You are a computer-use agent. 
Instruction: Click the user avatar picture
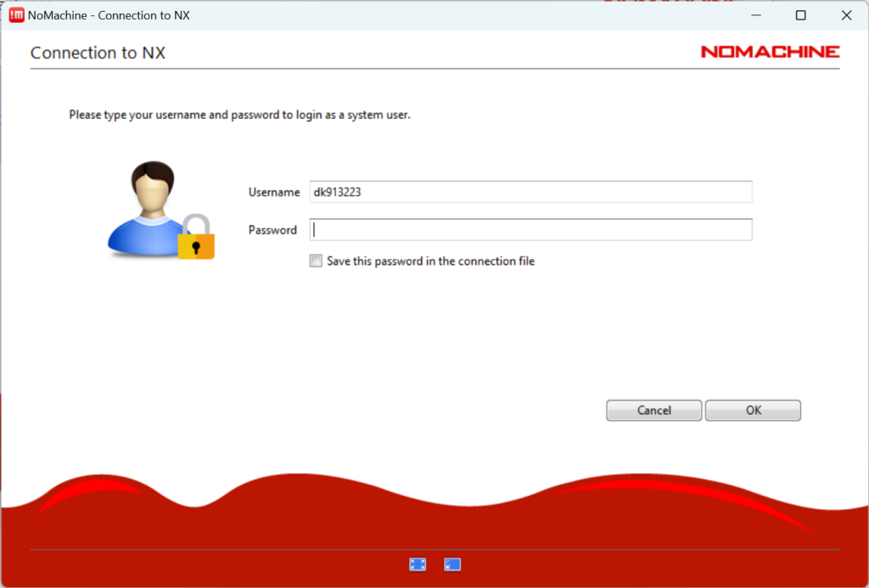click(153, 204)
